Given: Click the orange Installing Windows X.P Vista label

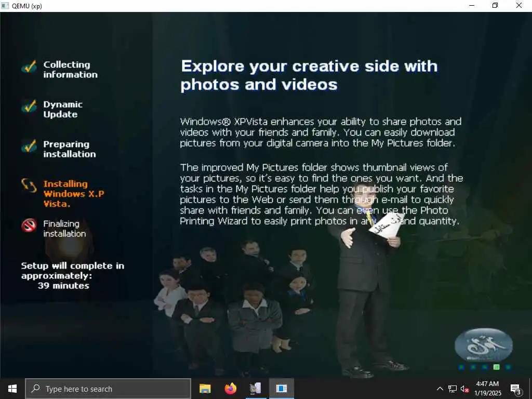Looking at the screenshot, I should click(74, 194).
